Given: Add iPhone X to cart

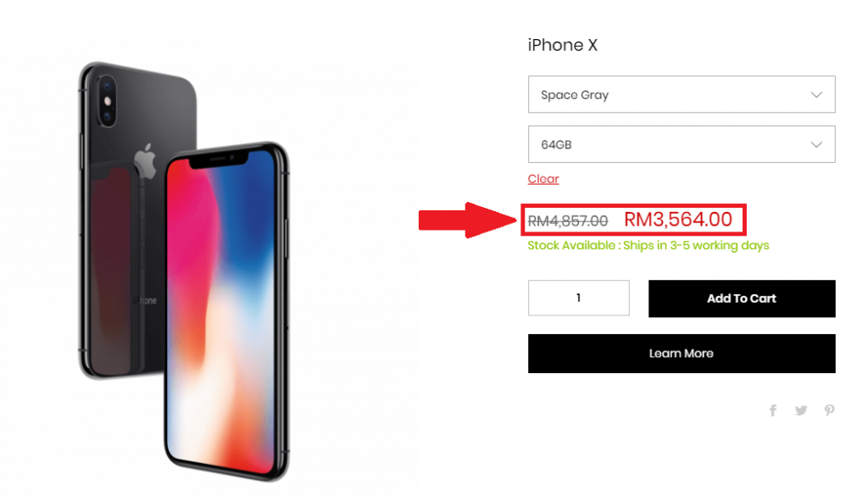Looking at the screenshot, I should coord(742,299).
